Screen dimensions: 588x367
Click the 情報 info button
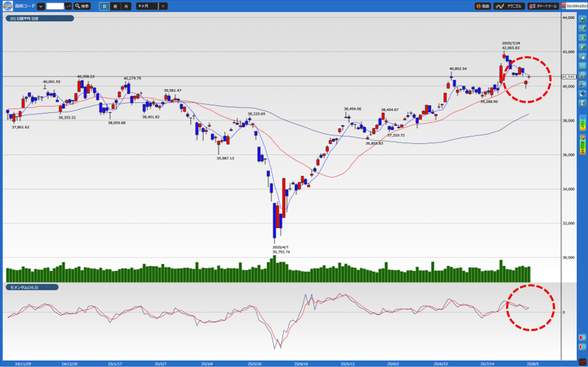pyautogui.click(x=483, y=6)
